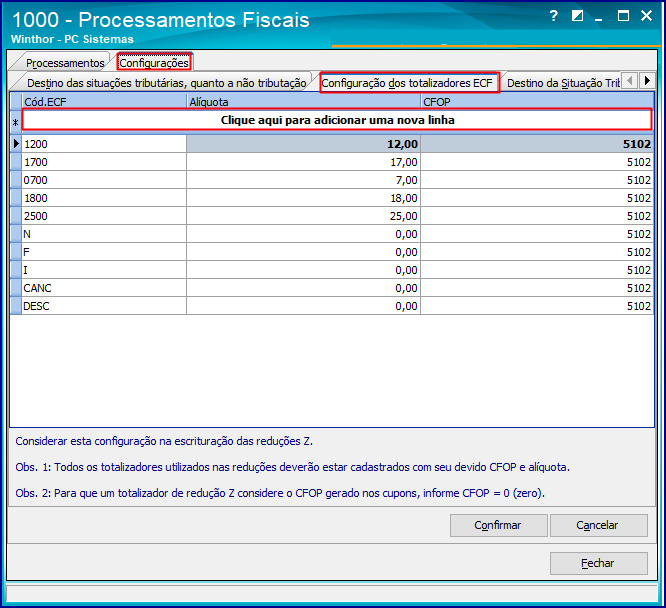Click the row indicator of row 1200
This screenshot has width=666, height=608.
(x=16, y=144)
